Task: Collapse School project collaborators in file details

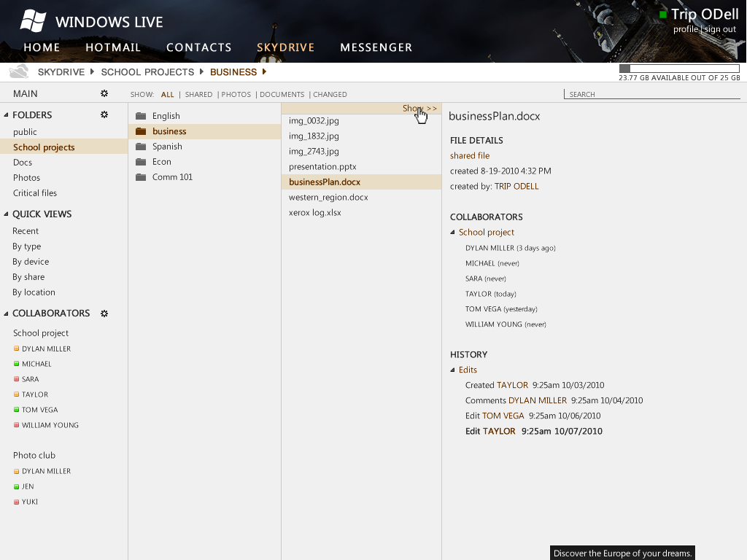Action: tap(452, 232)
